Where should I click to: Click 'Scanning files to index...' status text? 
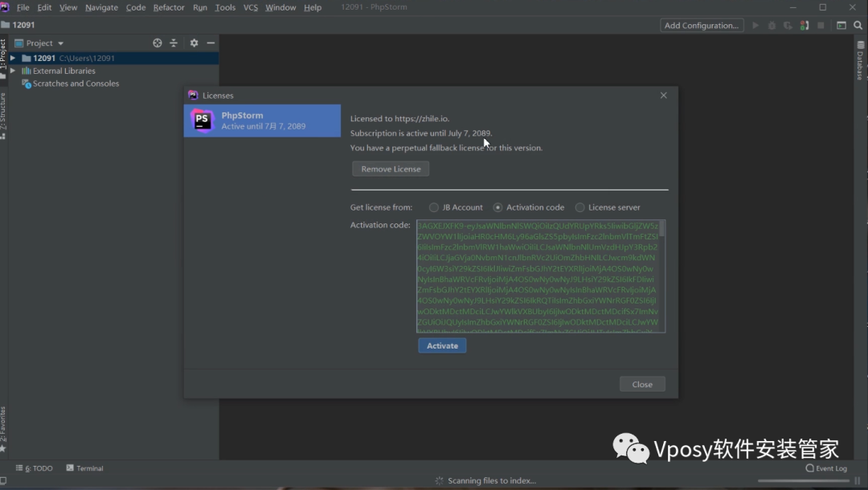click(x=492, y=480)
